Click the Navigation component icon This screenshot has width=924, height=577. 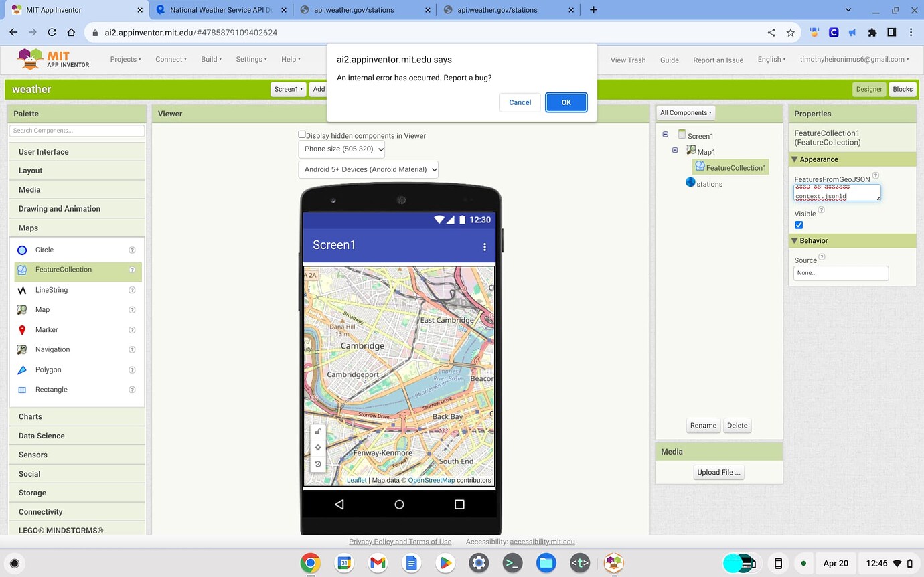pos(22,350)
